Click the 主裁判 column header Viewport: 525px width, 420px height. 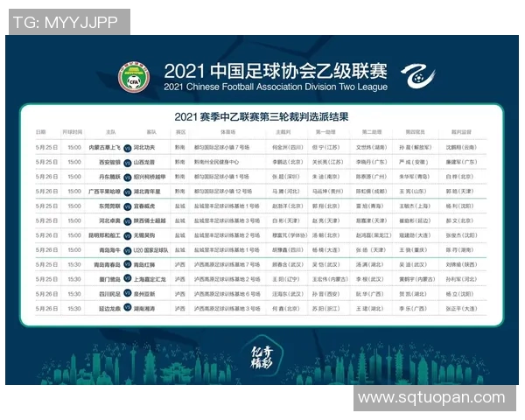coord(283,132)
